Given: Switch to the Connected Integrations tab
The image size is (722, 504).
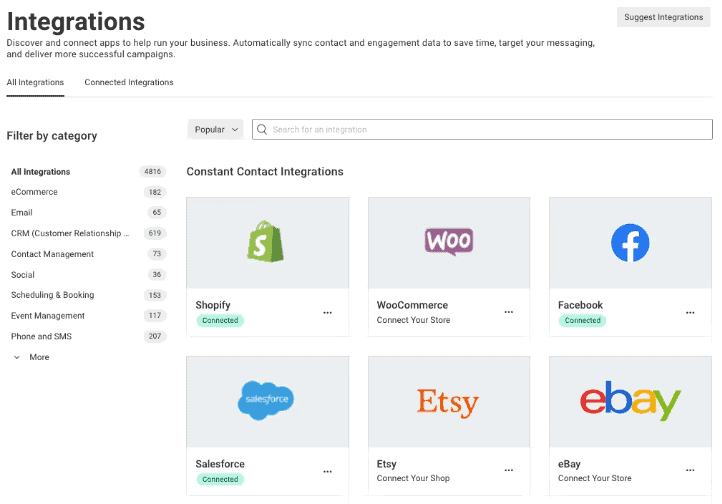Looking at the screenshot, I should (x=129, y=83).
